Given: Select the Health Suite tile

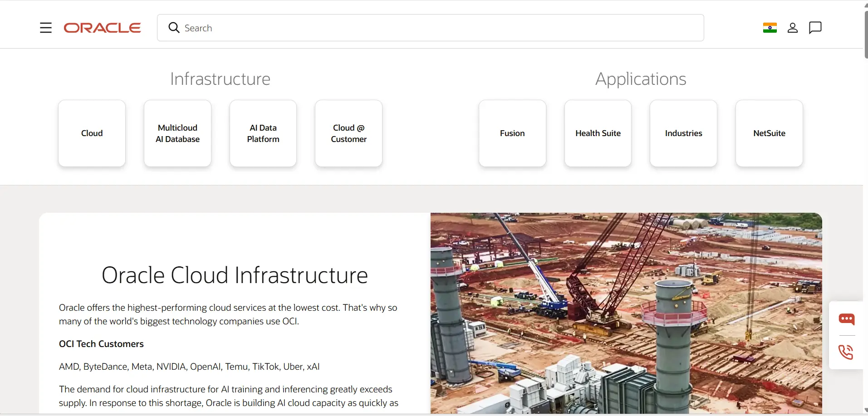Looking at the screenshot, I should [x=598, y=133].
